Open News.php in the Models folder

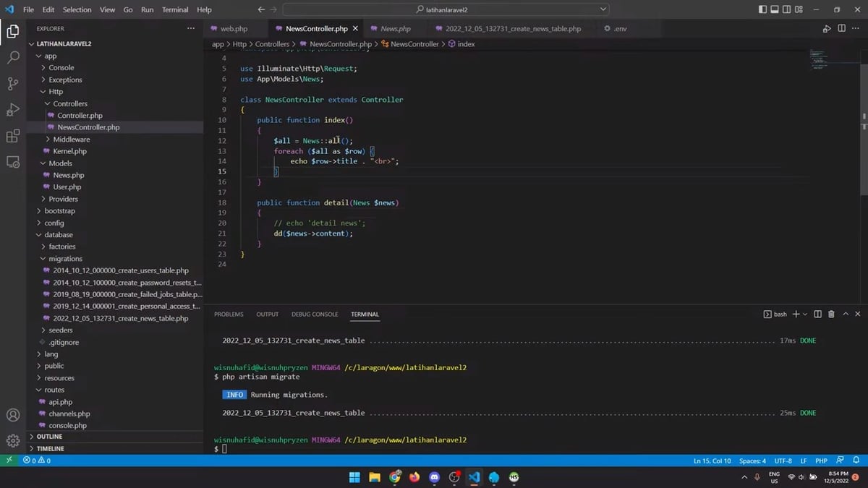pos(68,175)
